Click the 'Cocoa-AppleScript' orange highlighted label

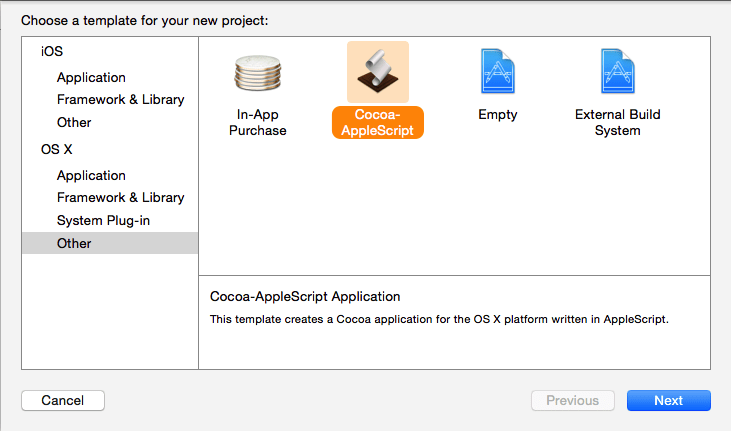[x=377, y=122]
